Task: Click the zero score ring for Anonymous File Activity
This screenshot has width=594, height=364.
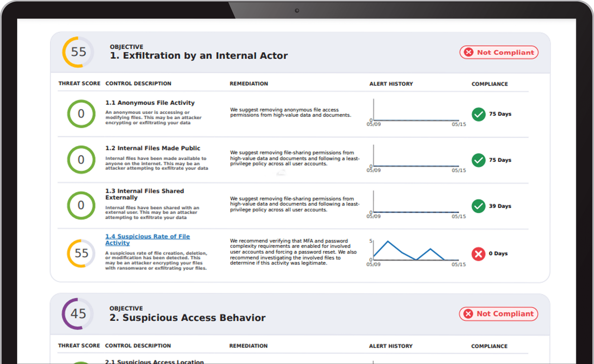Action: (x=81, y=113)
